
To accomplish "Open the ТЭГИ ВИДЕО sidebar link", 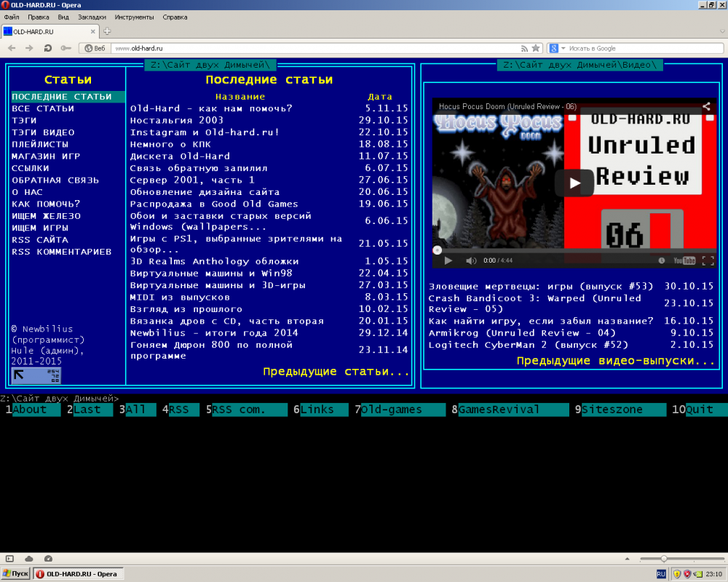I will [x=43, y=132].
